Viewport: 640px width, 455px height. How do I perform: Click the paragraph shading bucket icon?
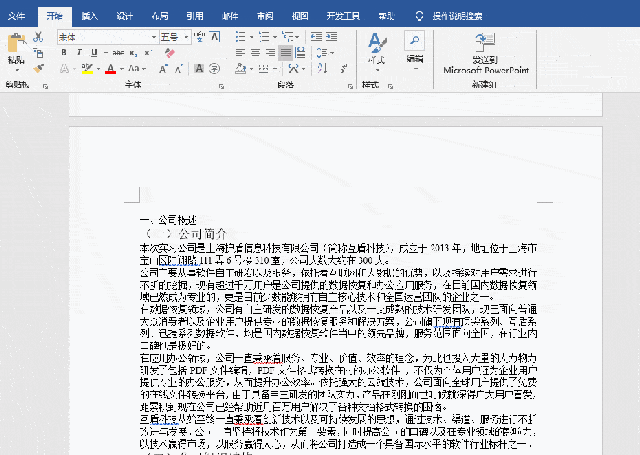[x=240, y=69]
